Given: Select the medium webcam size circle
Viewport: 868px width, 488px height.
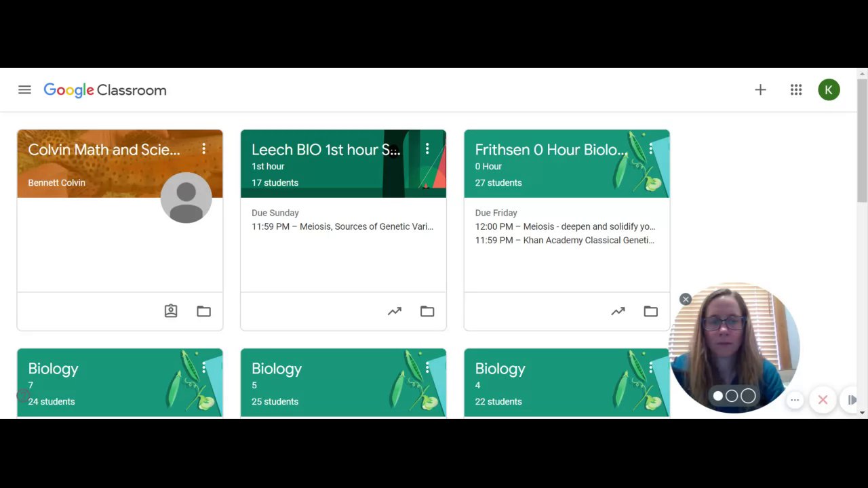Looking at the screenshot, I should [x=732, y=396].
